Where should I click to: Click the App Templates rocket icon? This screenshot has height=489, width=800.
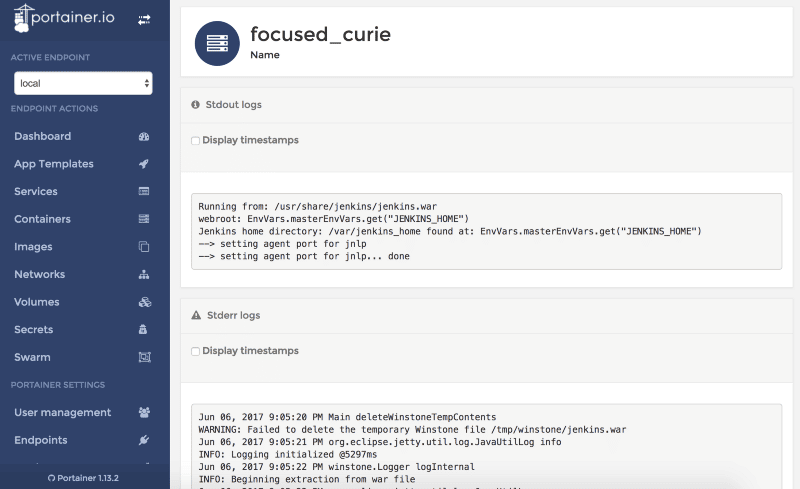click(144, 164)
